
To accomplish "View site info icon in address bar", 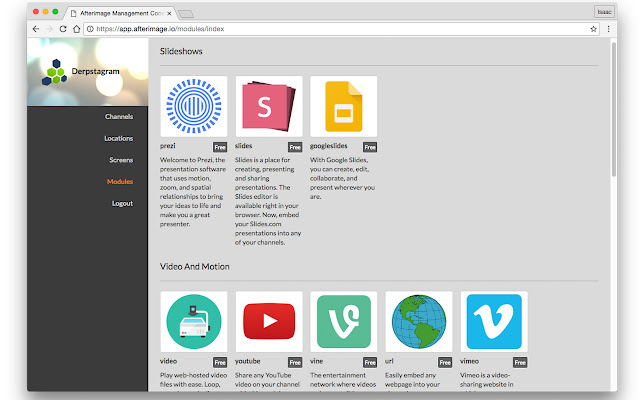I will click(x=90, y=29).
